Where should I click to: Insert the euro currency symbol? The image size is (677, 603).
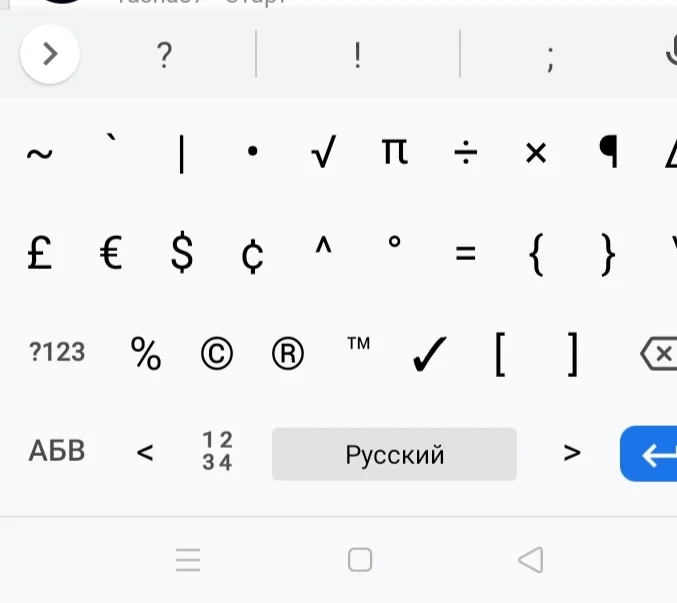pos(111,253)
